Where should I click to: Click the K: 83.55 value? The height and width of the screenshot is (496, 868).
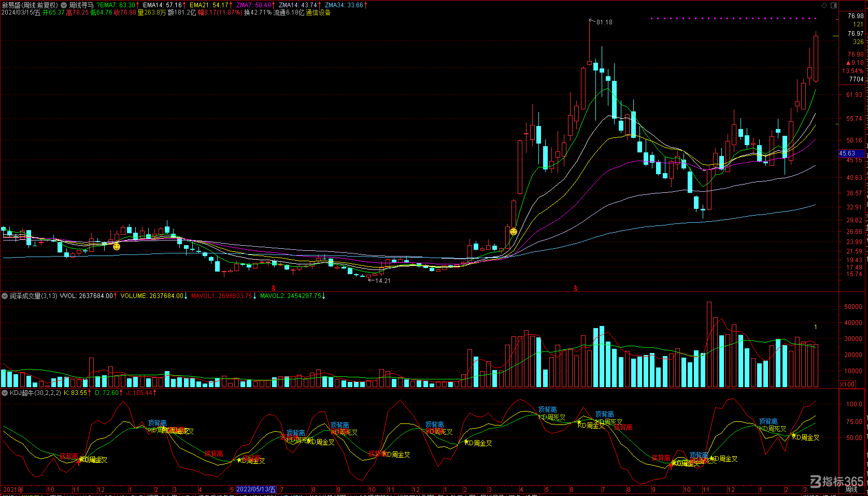click(76, 393)
